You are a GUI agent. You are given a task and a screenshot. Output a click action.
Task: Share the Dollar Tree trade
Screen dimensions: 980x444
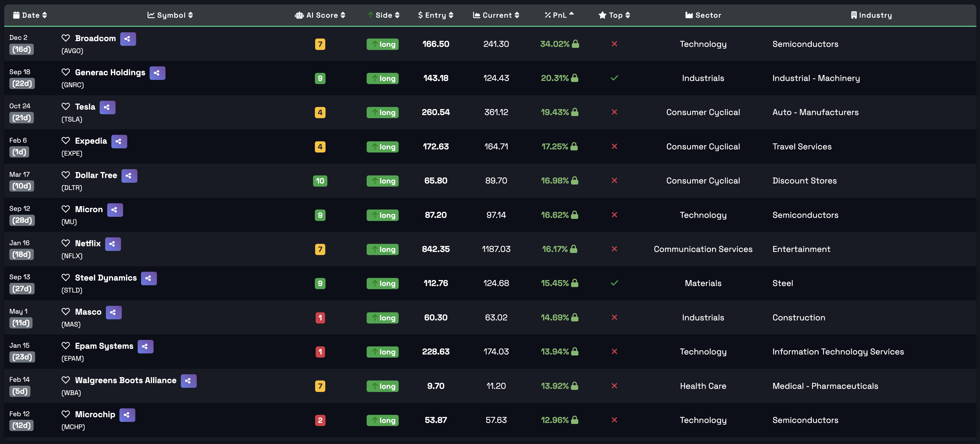point(129,176)
